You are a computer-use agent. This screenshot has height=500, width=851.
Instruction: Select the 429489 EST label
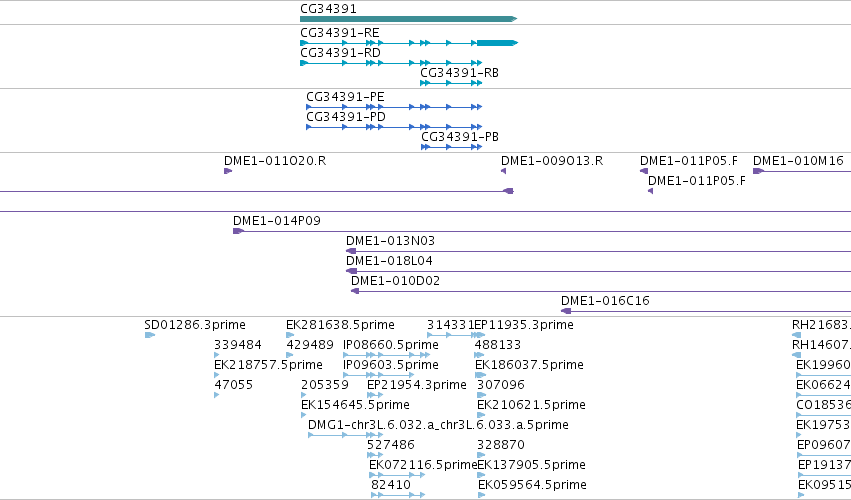coord(310,345)
